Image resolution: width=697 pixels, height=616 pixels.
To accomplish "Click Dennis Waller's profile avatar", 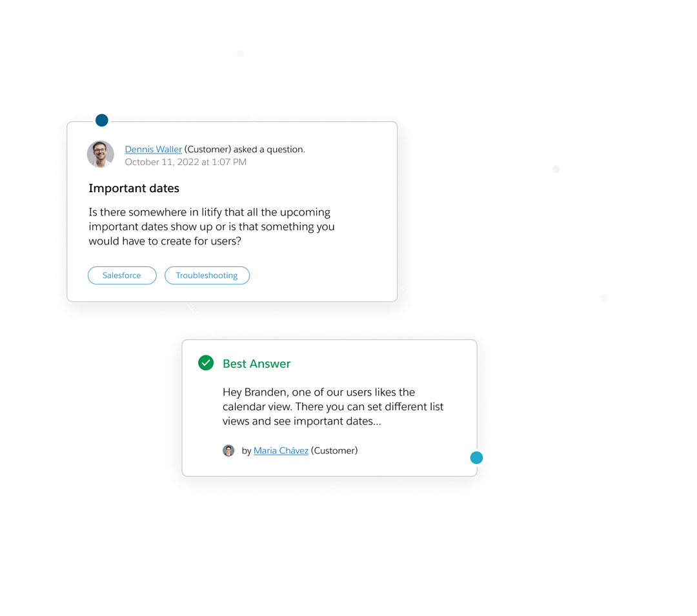I will pyautogui.click(x=101, y=154).
